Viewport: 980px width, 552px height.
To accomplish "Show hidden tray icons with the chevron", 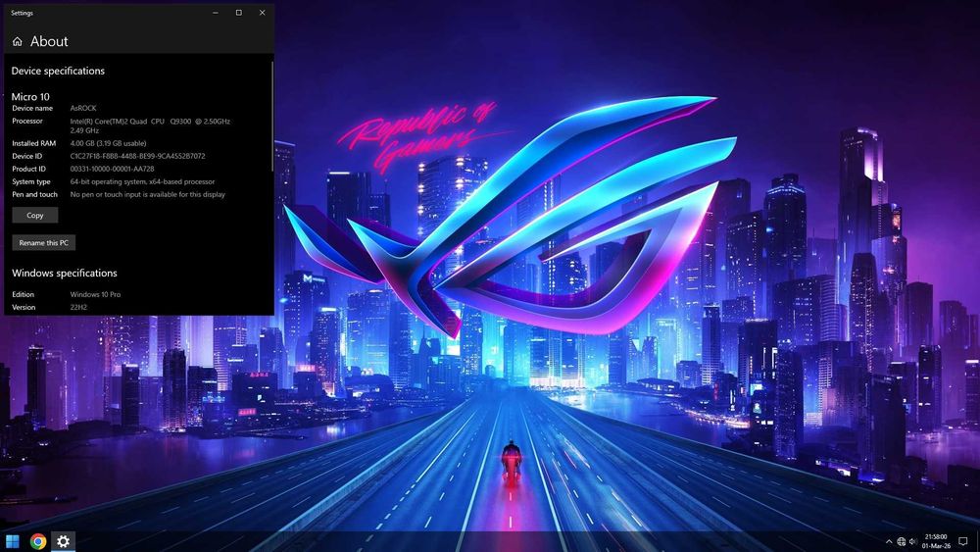I will coord(889,541).
